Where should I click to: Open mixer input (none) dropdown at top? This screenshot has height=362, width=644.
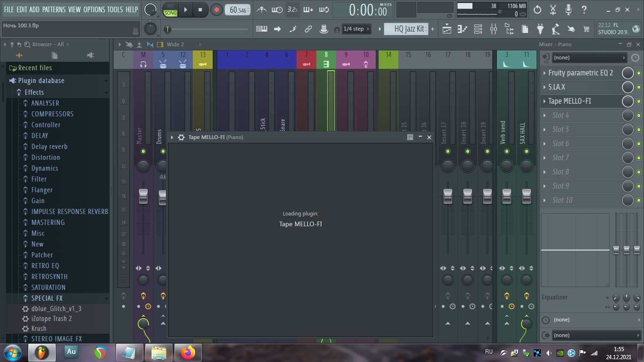pyautogui.click(x=589, y=58)
